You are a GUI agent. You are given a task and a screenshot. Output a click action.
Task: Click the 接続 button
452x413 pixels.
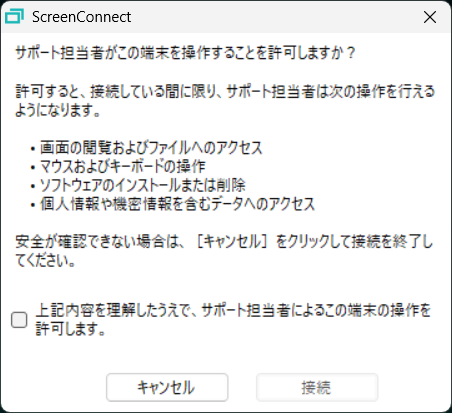click(x=317, y=387)
